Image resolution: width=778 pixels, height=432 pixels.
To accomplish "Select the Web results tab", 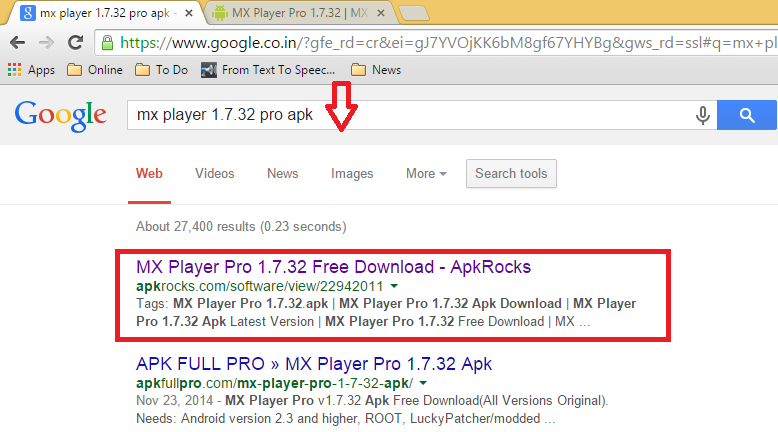I will click(149, 174).
